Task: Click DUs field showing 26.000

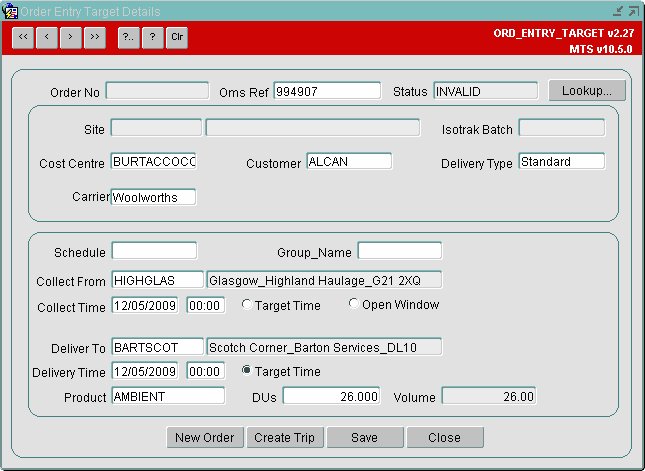Action: 332,396
